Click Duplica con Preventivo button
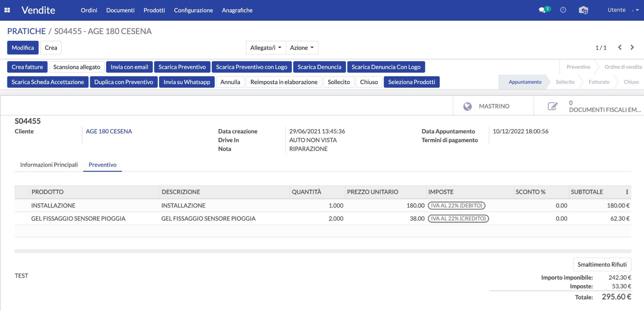This screenshot has width=644, height=312. [x=124, y=82]
